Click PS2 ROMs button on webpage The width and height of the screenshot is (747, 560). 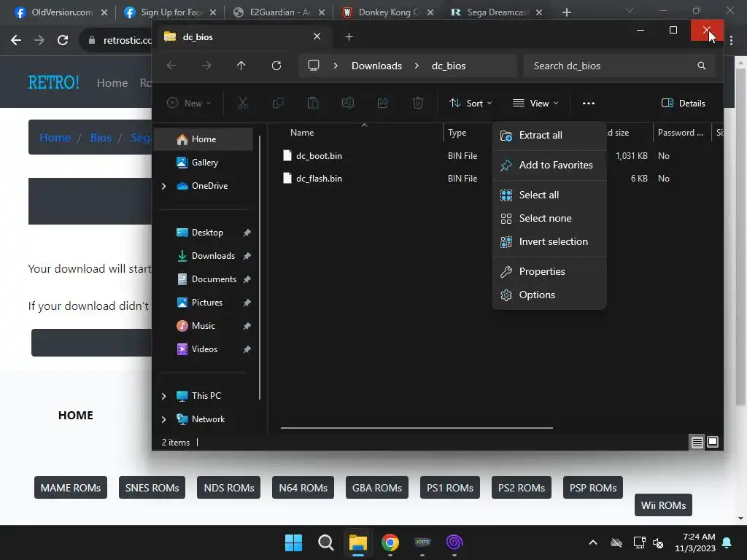521,488
